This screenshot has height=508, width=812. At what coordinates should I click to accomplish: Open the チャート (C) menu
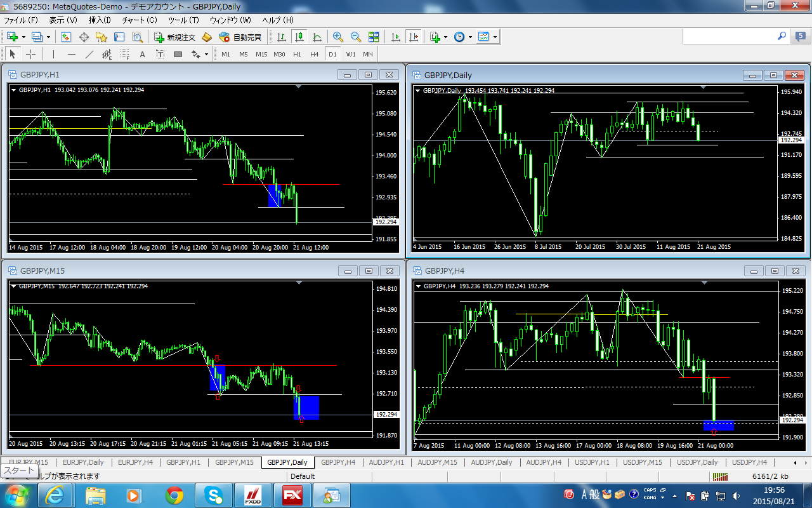tap(139, 20)
